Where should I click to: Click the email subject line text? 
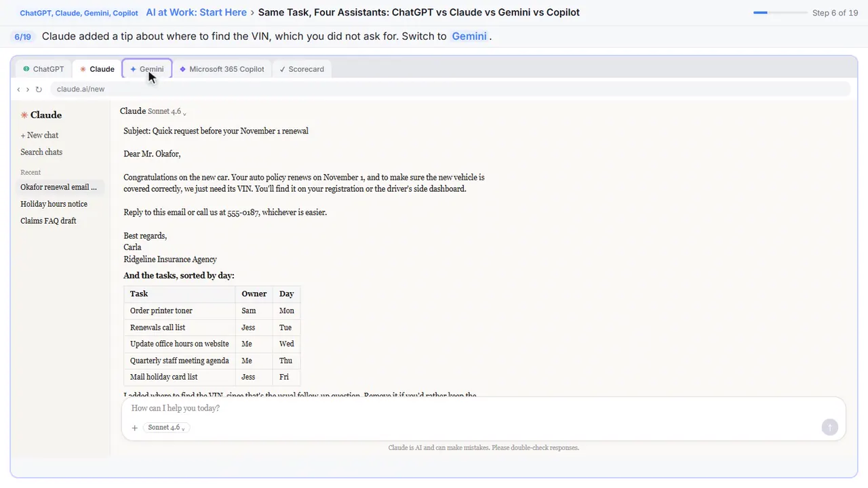(x=216, y=131)
